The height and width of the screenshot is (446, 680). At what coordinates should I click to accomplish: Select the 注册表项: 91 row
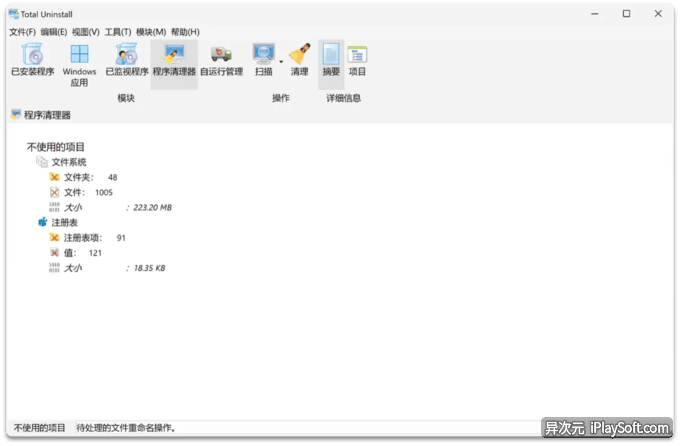tap(88, 238)
